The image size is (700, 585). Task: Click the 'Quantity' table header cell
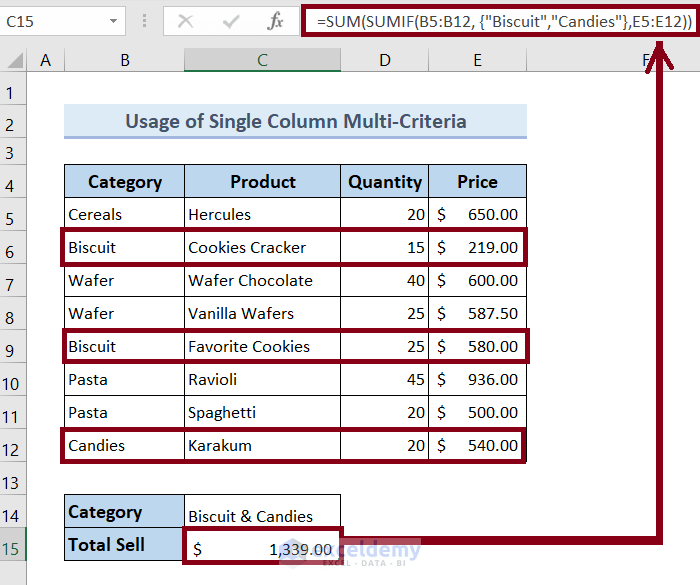coord(384,181)
